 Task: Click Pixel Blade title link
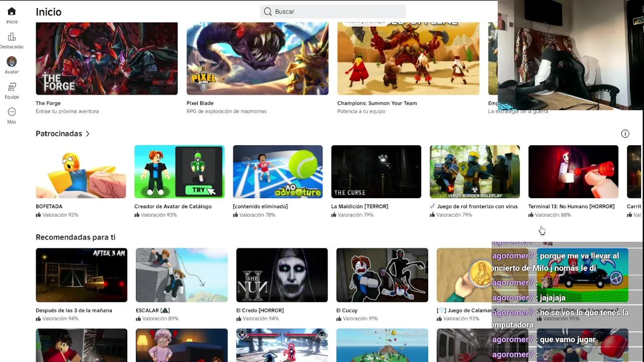(x=200, y=103)
